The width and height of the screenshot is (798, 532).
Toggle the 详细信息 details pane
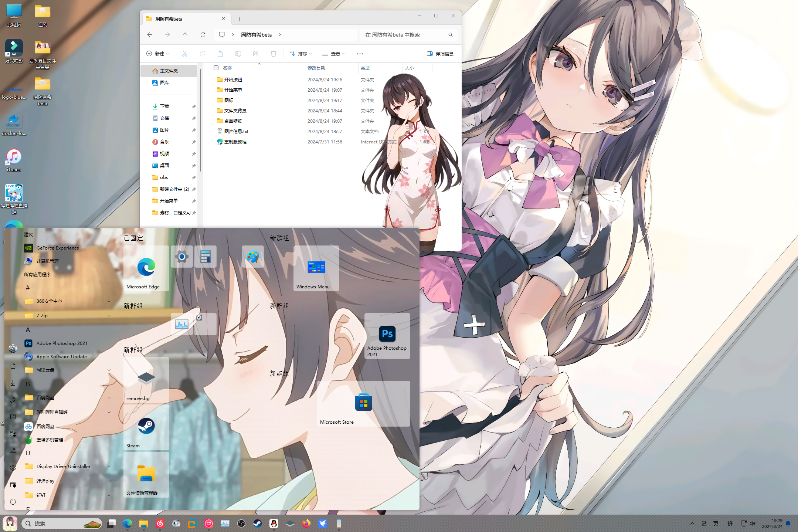coord(440,54)
